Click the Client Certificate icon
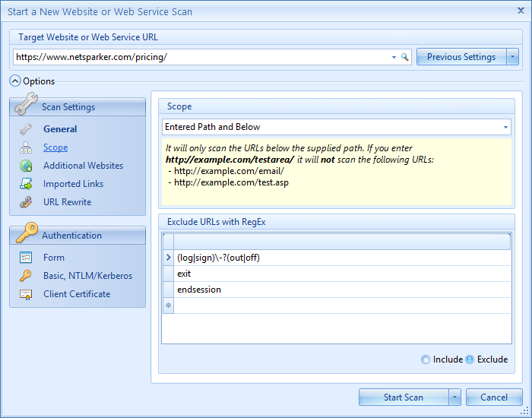 [26, 294]
